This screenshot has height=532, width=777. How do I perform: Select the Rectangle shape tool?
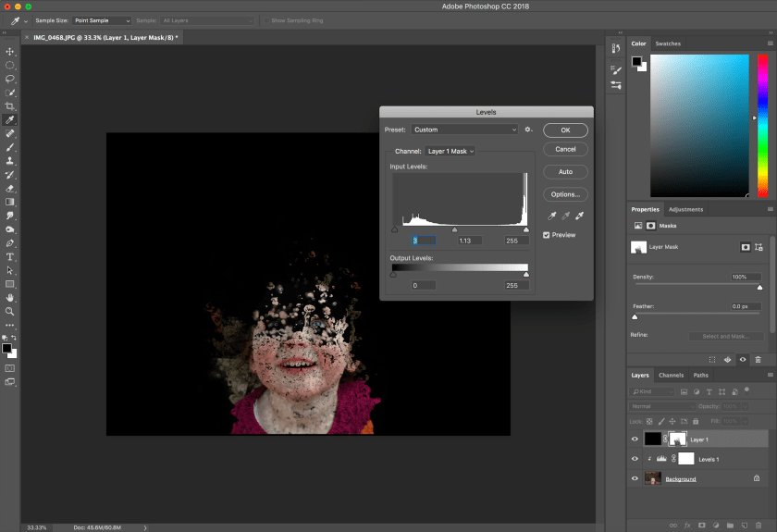[9, 284]
